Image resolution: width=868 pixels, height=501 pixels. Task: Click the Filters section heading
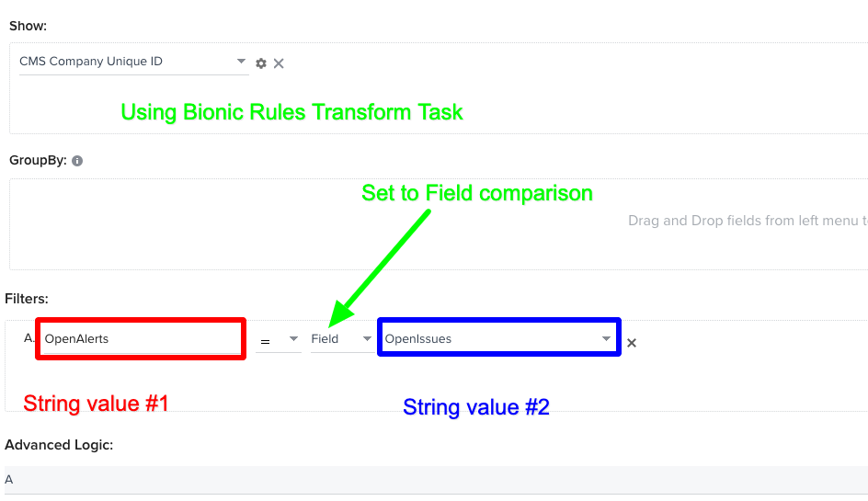point(27,299)
